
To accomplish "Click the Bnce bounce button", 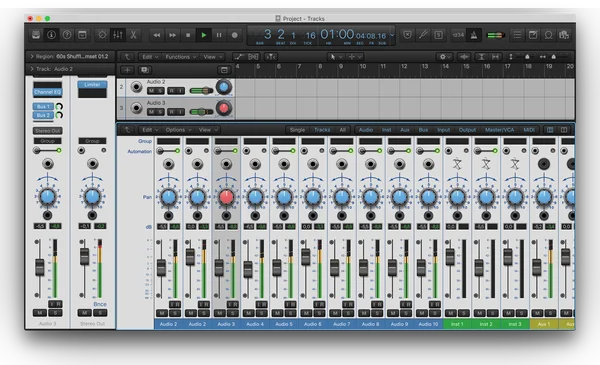I will [100, 304].
